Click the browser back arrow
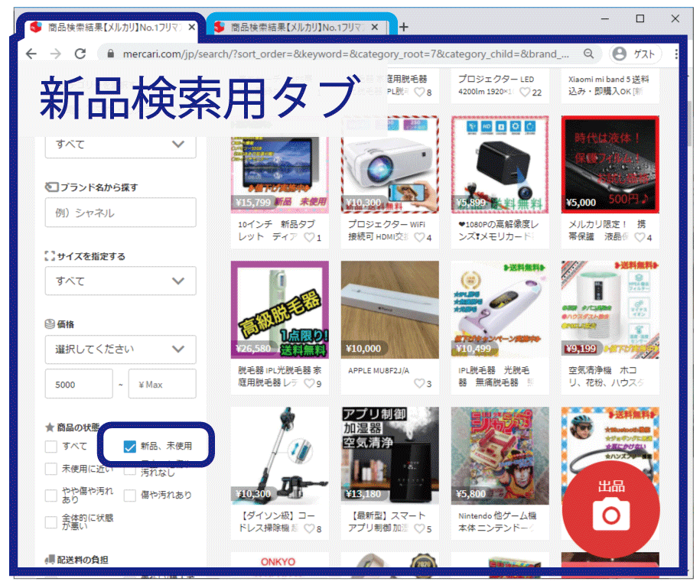The height and width of the screenshot is (588, 700). 31,54
